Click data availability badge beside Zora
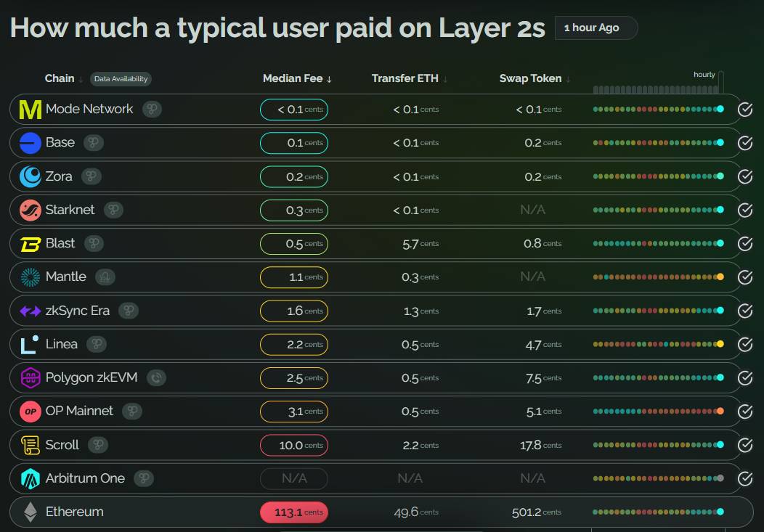 91,176
